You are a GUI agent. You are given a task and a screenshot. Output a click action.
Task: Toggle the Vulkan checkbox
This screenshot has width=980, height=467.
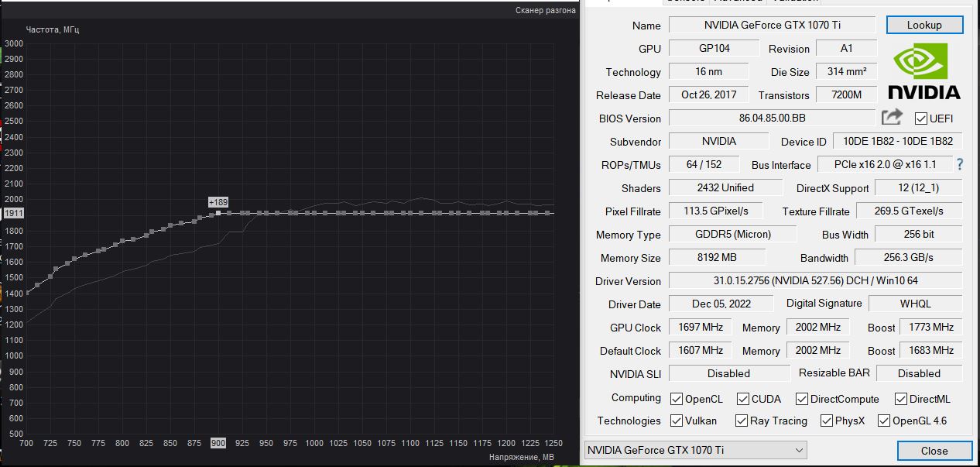click(x=677, y=421)
